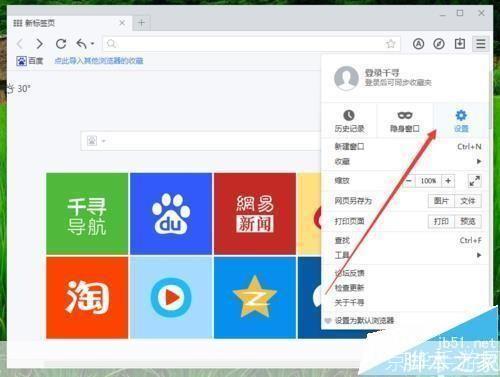
Task: Click the browser forward arrow
Action: [39, 44]
